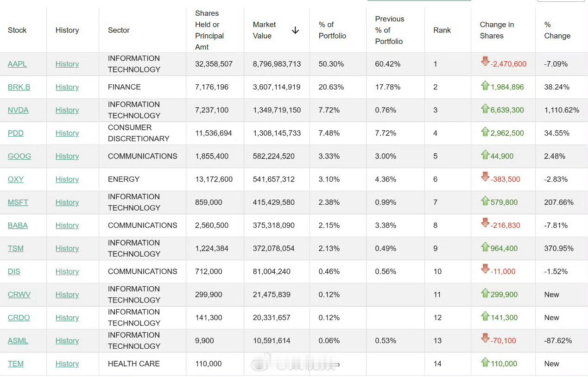Sort by the Rank column header
This screenshot has height=377, width=588.
pos(442,30)
